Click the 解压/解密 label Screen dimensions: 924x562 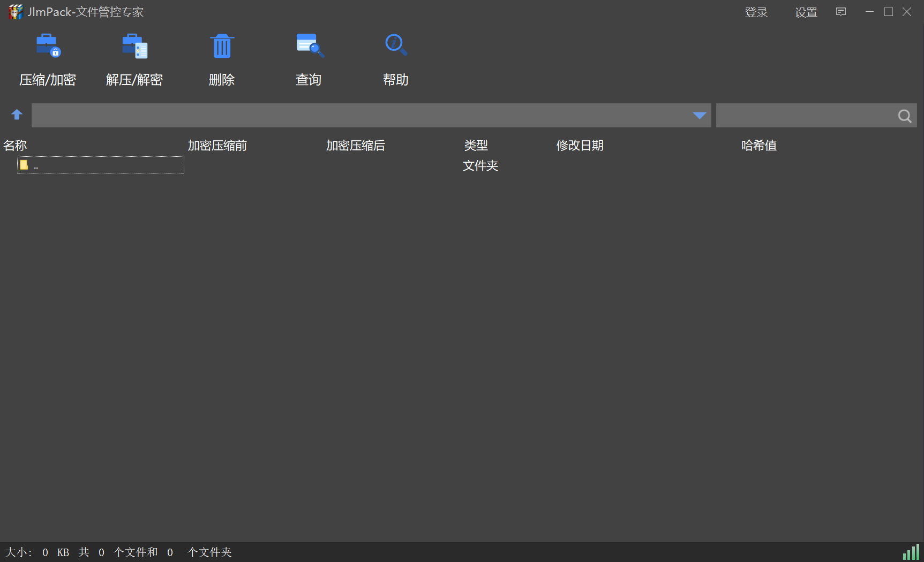[134, 80]
